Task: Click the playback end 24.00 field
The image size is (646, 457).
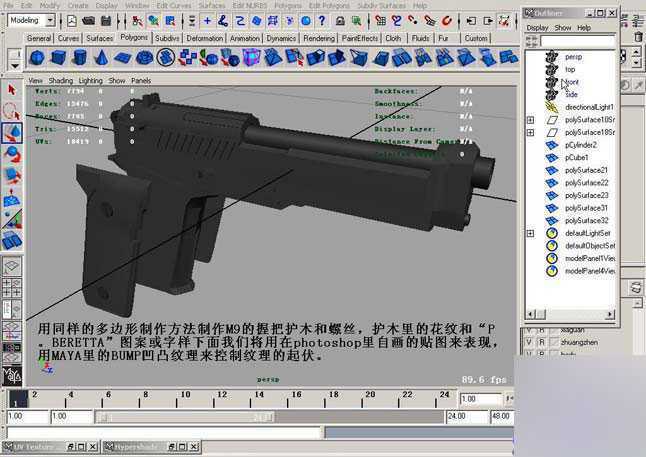Action: pos(466,417)
